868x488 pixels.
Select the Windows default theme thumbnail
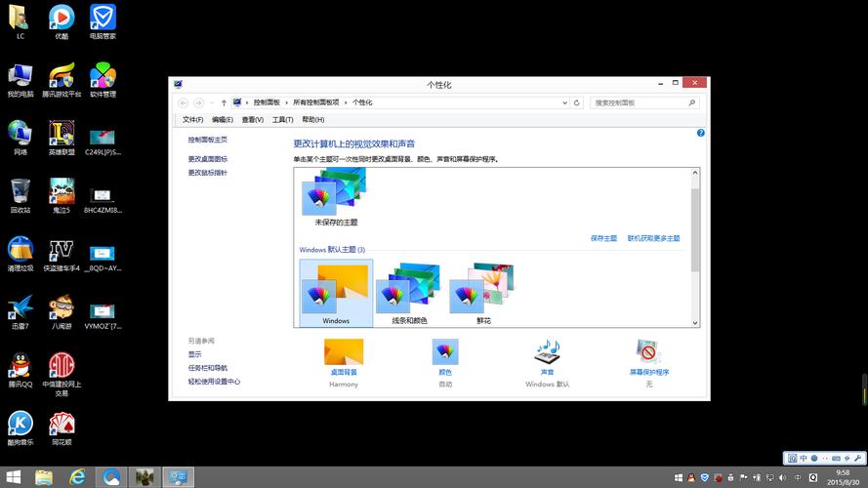(x=336, y=293)
